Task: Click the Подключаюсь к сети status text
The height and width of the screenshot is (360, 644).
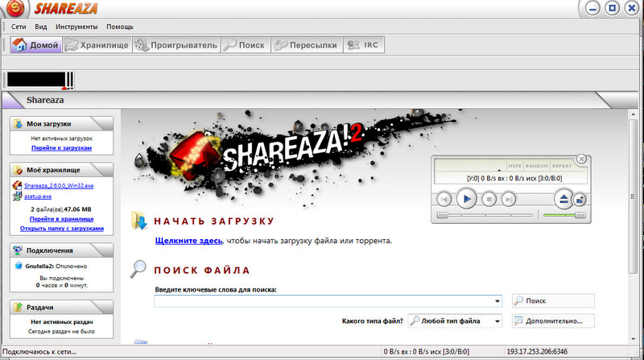Action: 39,352
